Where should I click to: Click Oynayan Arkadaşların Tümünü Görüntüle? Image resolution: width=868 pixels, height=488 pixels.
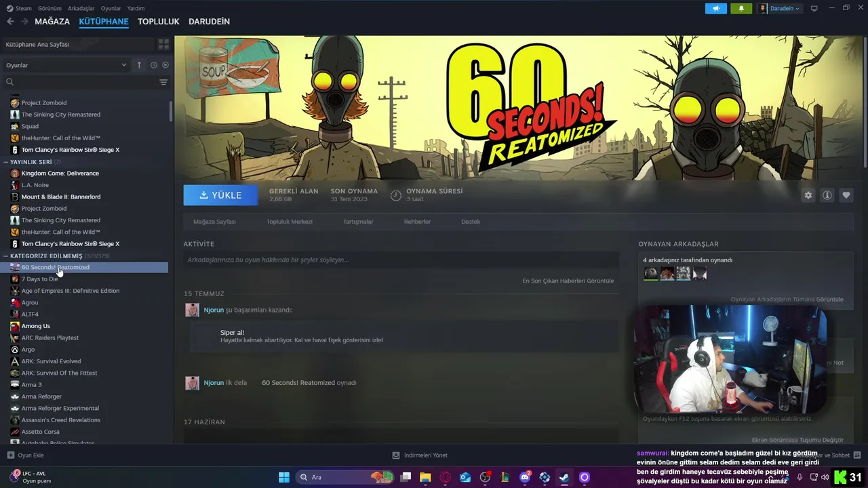click(787, 299)
